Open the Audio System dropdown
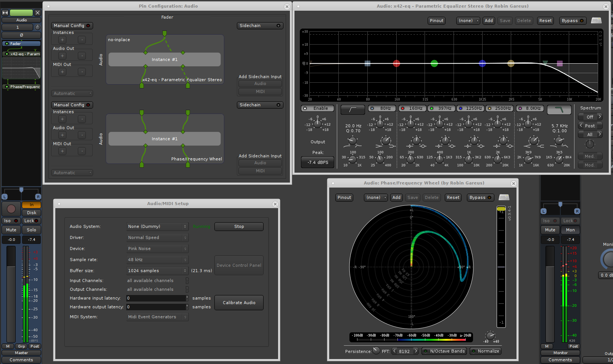The image size is (613, 364). coord(157,226)
